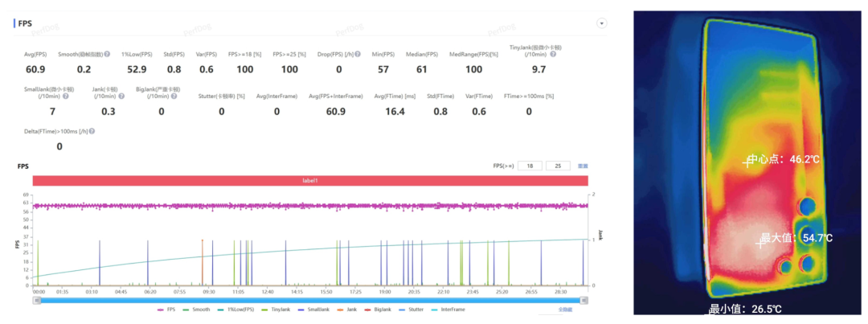Click the 15:50 tick on the time axis

click(x=326, y=291)
